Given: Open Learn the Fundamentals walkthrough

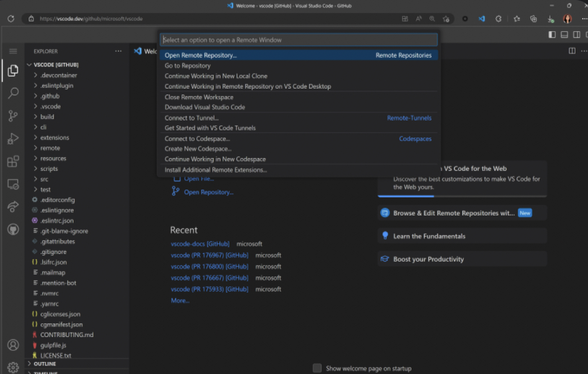Looking at the screenshot, I should point(462,236).
